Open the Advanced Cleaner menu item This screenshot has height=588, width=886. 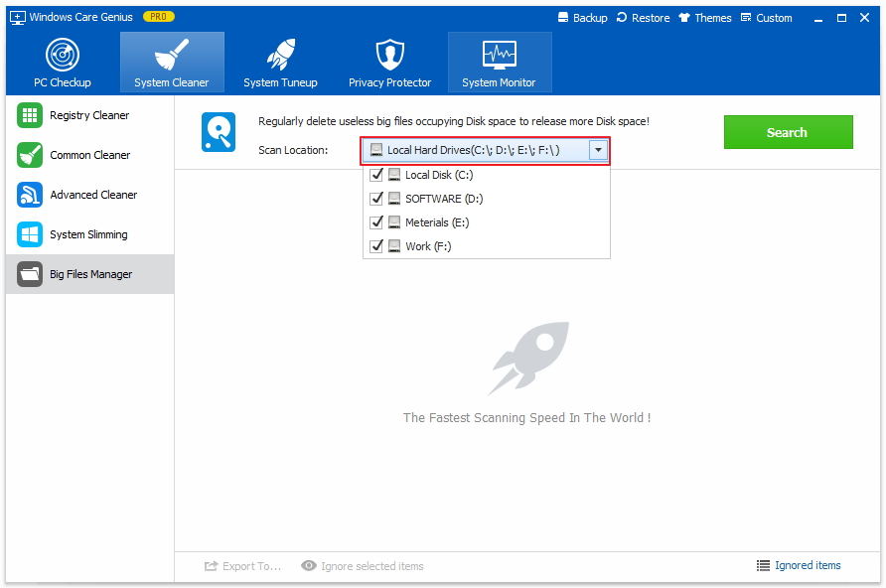tap(89, 195)
